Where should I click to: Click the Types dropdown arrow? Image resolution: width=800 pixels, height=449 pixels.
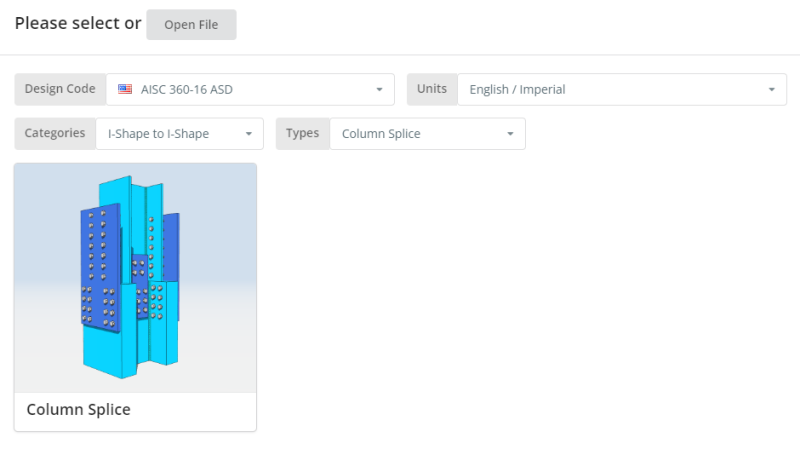pos(510,134)
